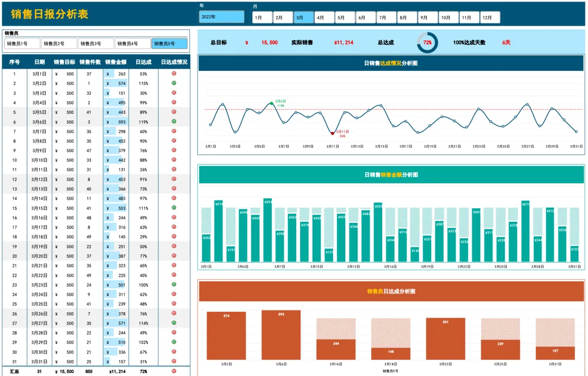This screenshot has width=588, height=376.
Task: Click the green status dot for 3月2日
Action: click(x=174, y=83)
